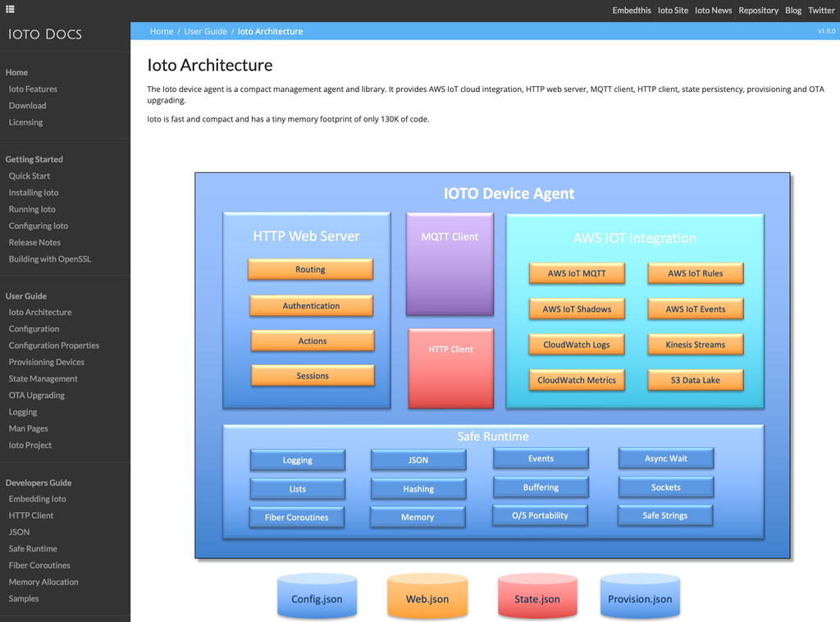The width and height of the screenshot is (840, 622).
Task: Click the State.json cylinder
Action: (x=537, y=596)
